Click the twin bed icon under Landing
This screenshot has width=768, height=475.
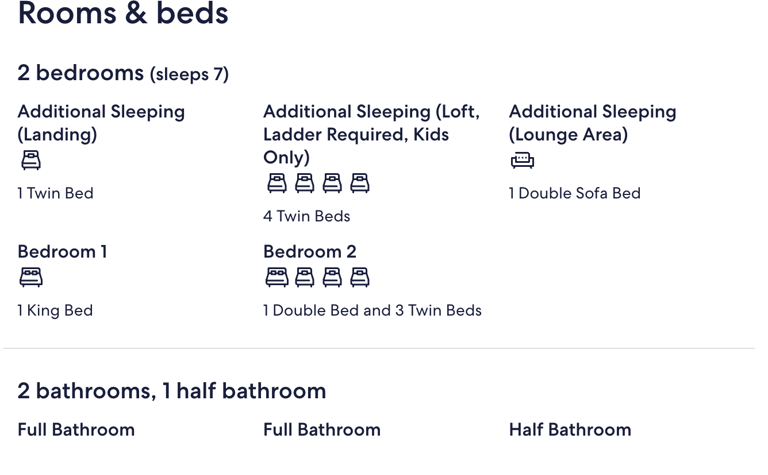coord(31,160)
